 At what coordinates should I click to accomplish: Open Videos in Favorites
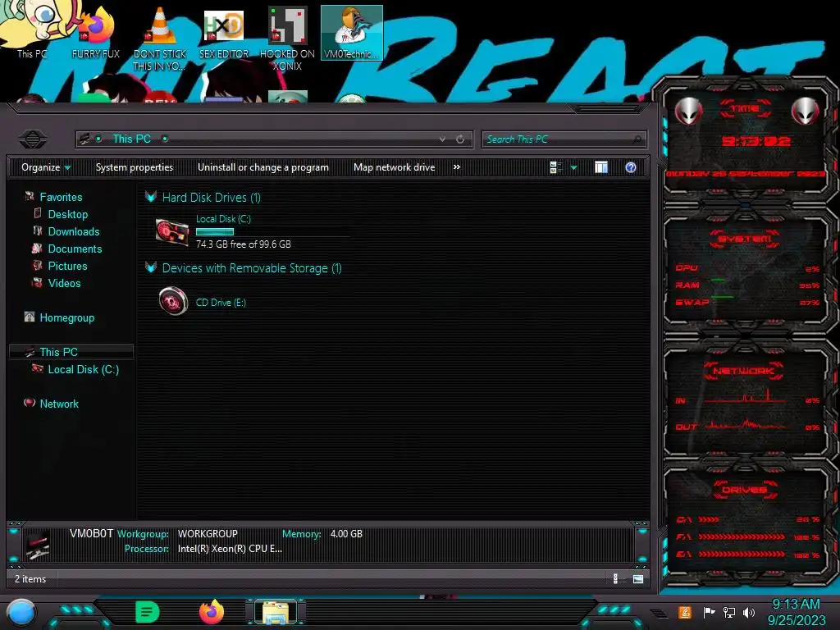(64, 283)
